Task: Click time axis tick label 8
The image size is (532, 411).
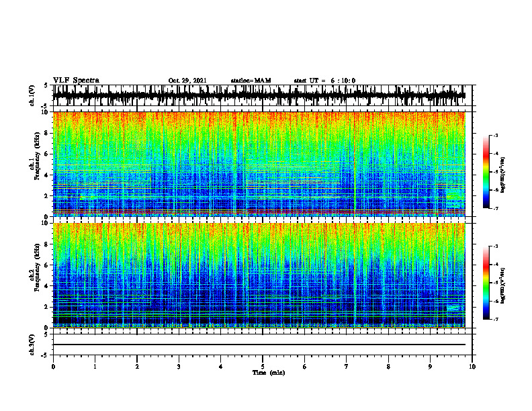Action: click(388, 367)
